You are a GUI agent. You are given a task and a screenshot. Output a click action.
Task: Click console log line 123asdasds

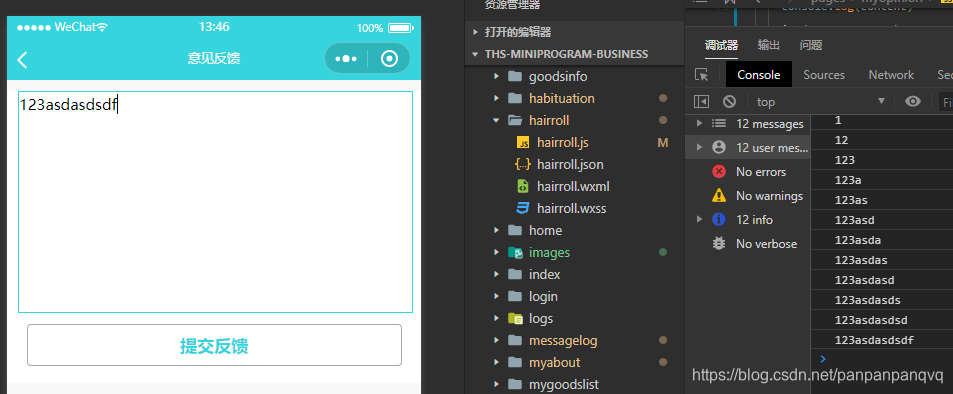click(867, 300)
